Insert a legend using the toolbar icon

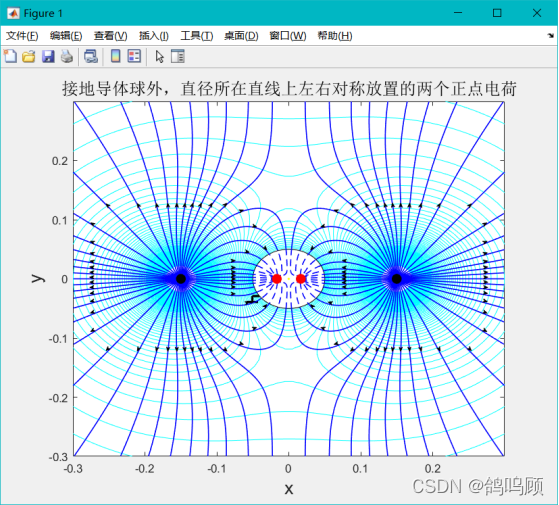[x=134, y=56]
